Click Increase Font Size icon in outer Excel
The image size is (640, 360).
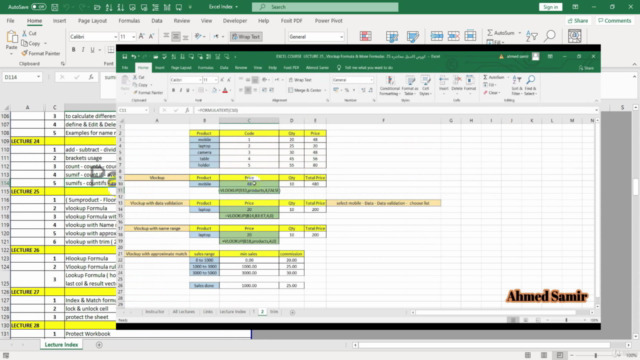coord(142,36)
